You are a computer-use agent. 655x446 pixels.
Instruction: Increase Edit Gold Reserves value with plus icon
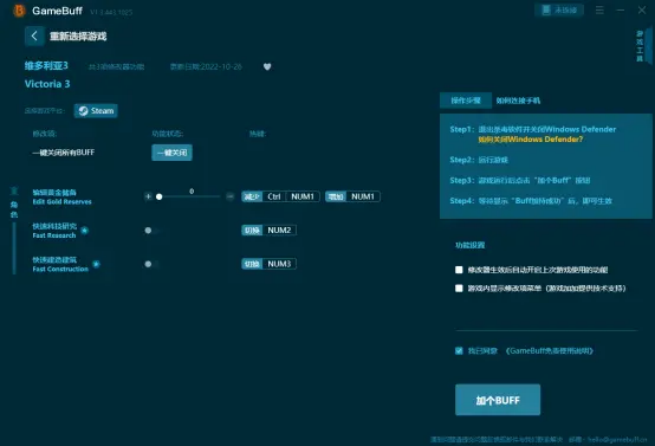(148, 196)
